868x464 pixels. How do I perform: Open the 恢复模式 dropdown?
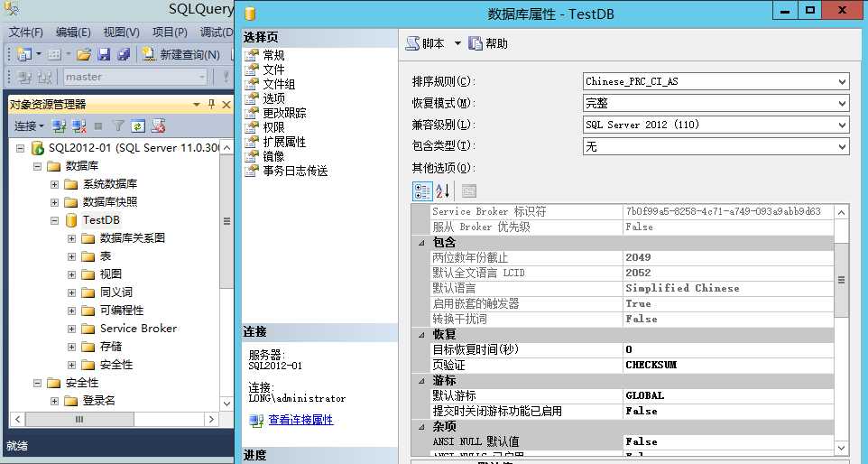point(842,103)
